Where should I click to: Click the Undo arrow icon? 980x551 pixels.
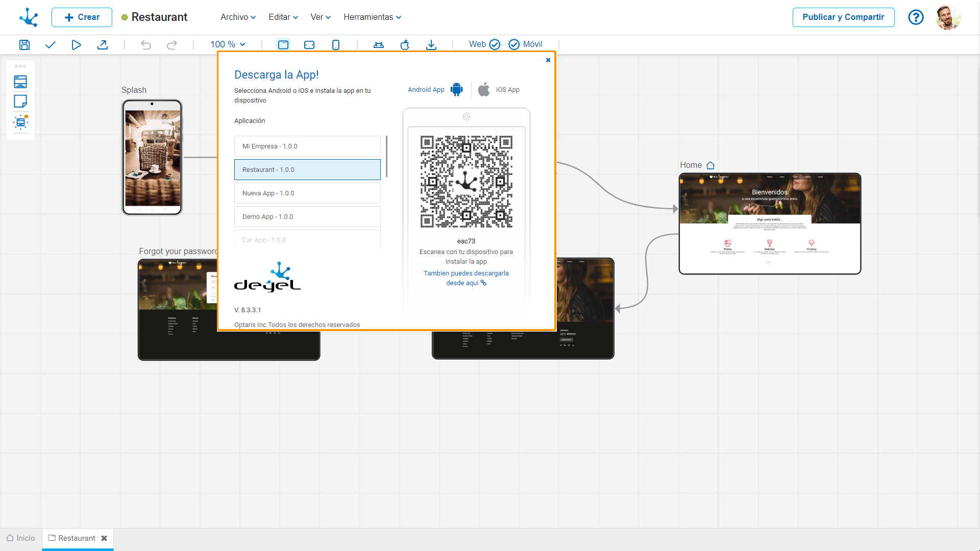146,45
